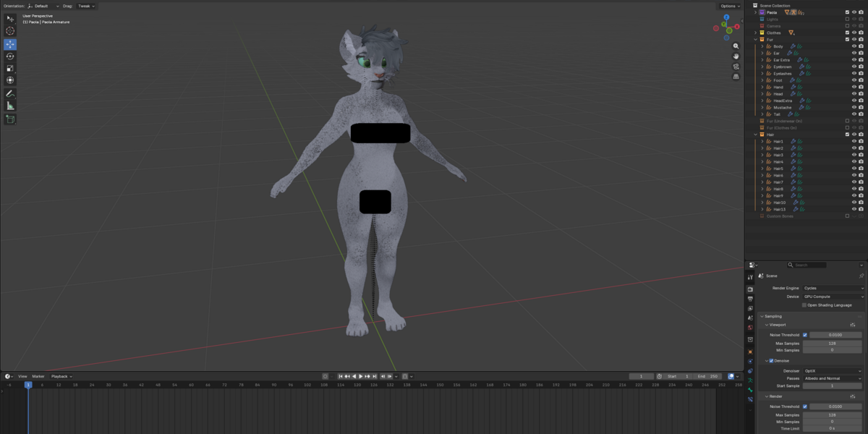Pin the Scene properties panel
This screenshot has height=434, width=868.
(x=861, y=276)
